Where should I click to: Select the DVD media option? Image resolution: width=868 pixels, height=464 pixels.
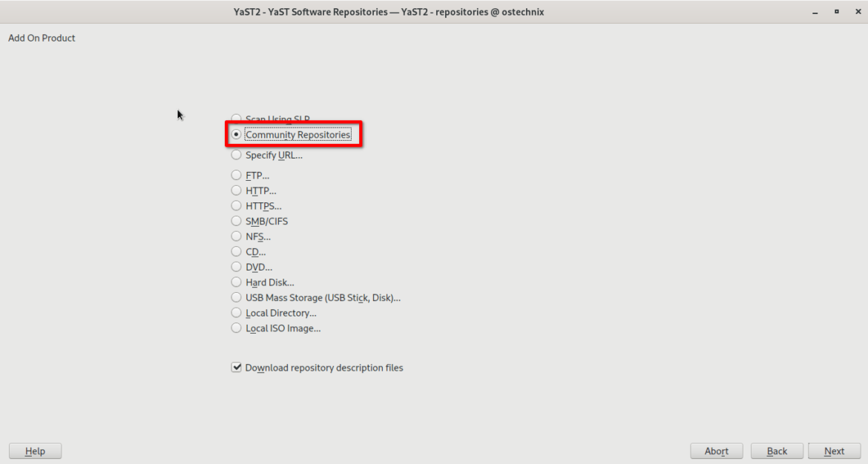[237, 267]
